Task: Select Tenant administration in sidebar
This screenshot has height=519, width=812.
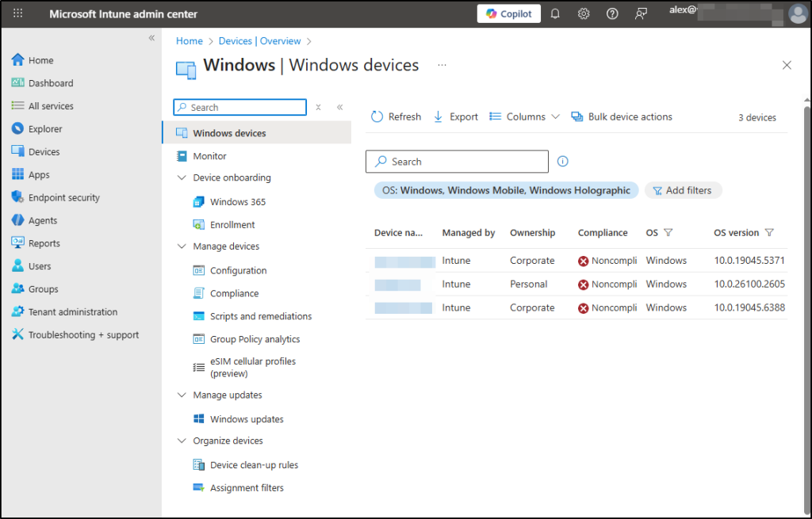Action: coord(72,312)
